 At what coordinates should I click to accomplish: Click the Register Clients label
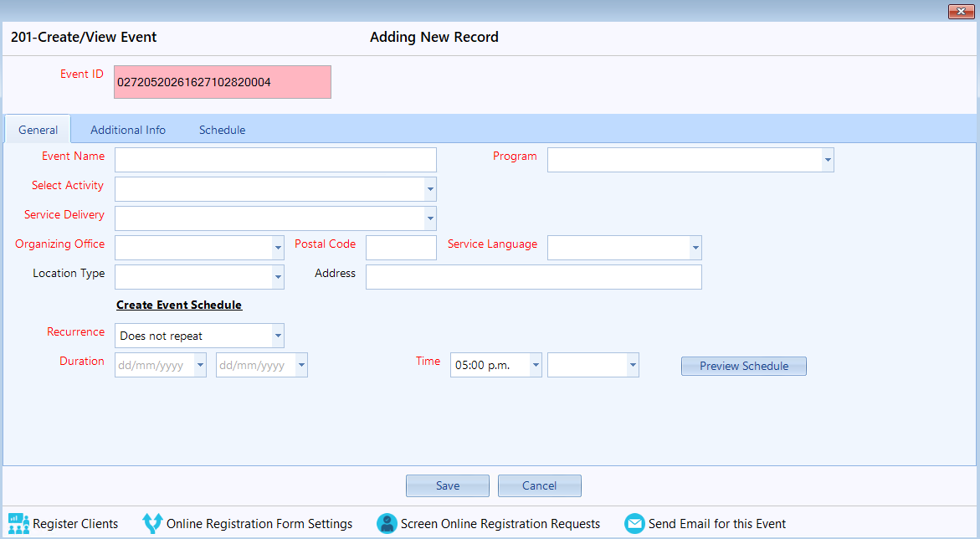tap(75, 524)
